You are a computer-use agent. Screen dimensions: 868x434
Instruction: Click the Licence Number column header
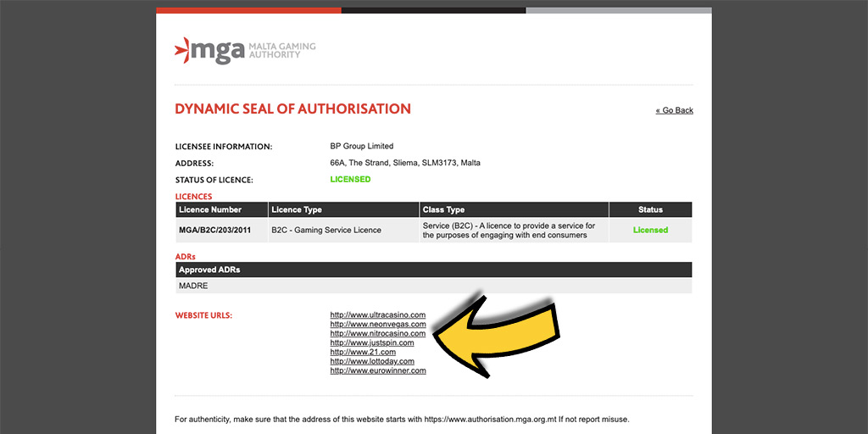click(x=221, y=210)
